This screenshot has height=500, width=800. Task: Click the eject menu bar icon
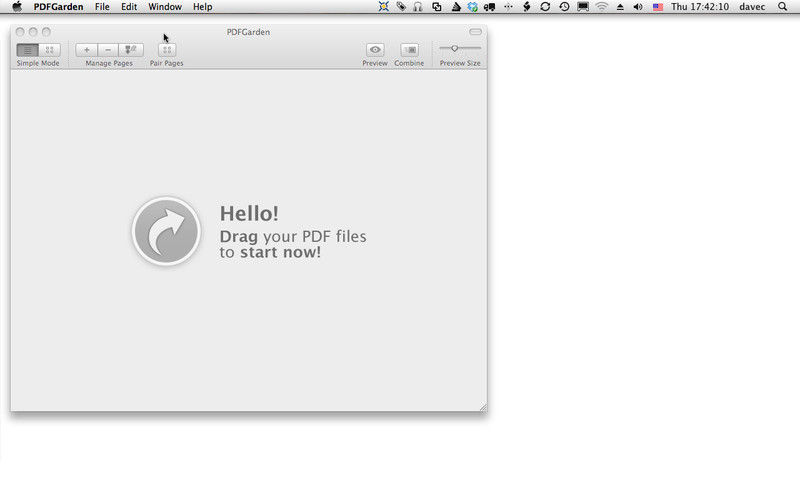620,7
